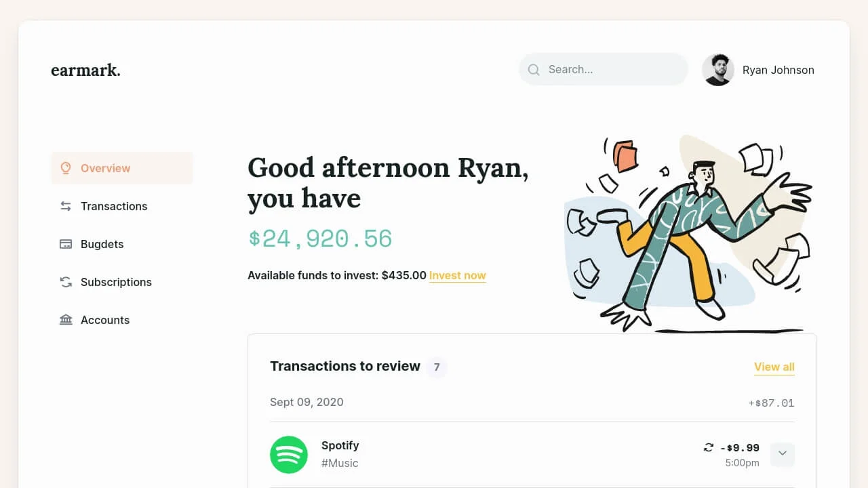868x488 pixels.
Task: Click the earmark logo
Action: (85, 70)
